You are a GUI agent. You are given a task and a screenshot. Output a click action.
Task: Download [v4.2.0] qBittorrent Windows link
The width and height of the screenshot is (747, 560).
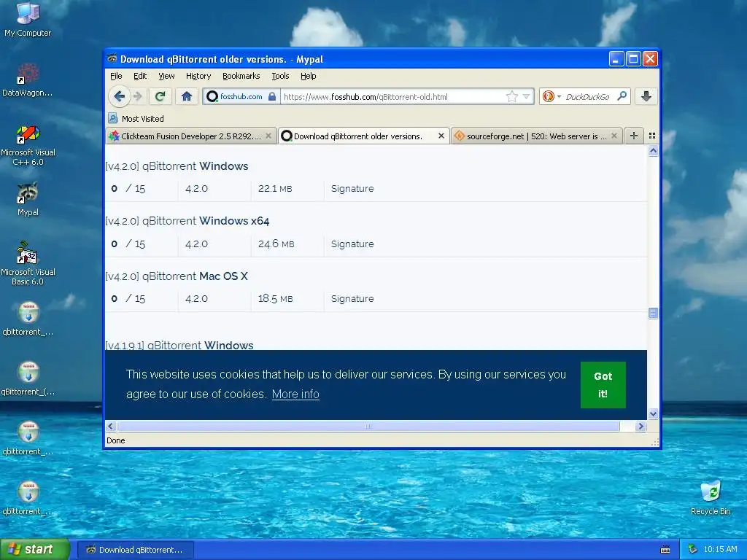tap(177, 166)
